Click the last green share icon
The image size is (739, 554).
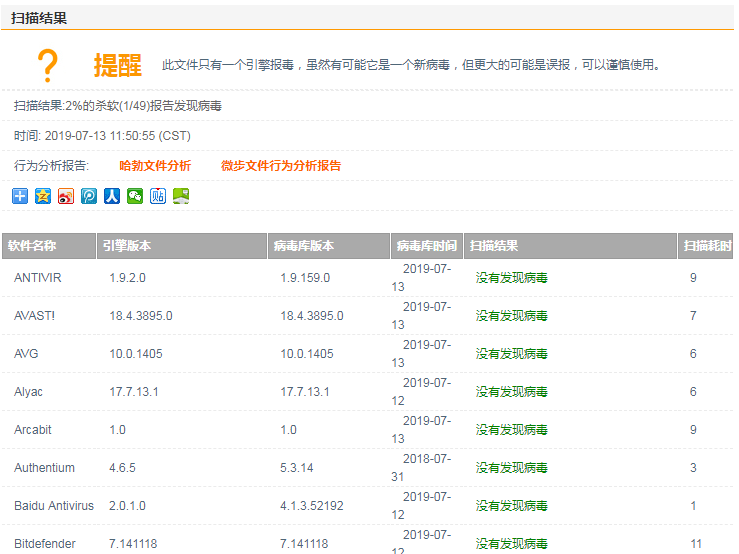pos(181,196)
